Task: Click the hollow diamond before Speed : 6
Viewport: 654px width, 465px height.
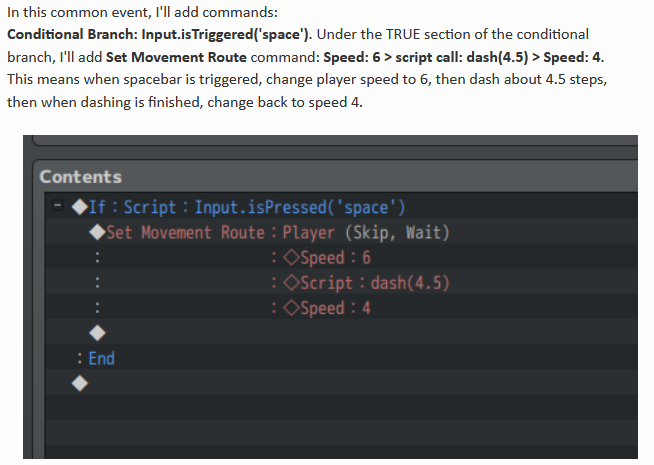Action: tap(290, 258)
